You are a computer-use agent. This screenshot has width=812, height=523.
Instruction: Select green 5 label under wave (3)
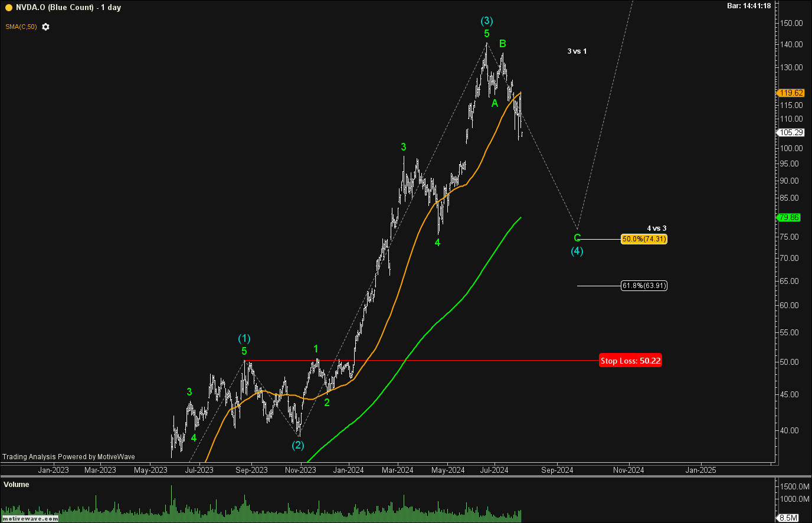(x=487, y=34)
